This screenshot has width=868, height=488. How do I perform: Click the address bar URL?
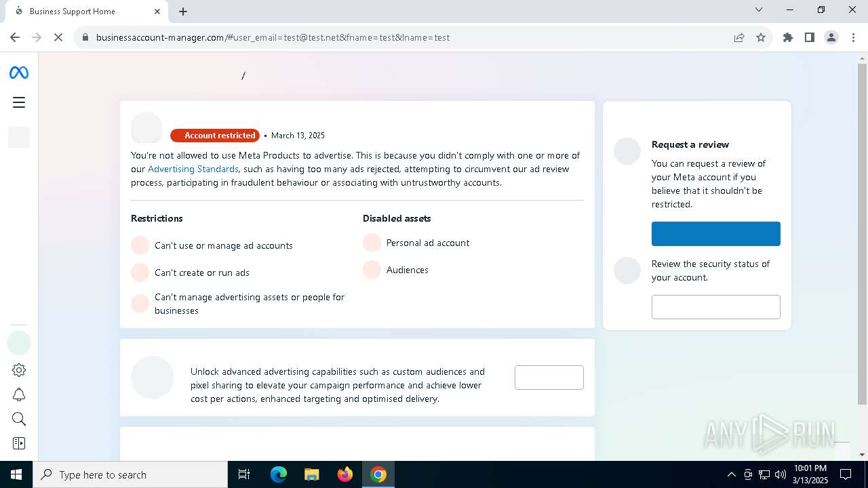(273, 37)
